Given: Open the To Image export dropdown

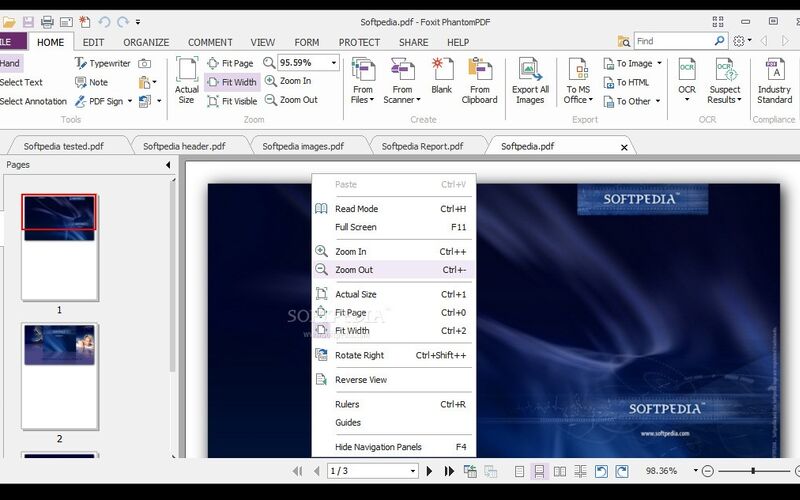Looking at the screenshot, I should tap(633, 63).
